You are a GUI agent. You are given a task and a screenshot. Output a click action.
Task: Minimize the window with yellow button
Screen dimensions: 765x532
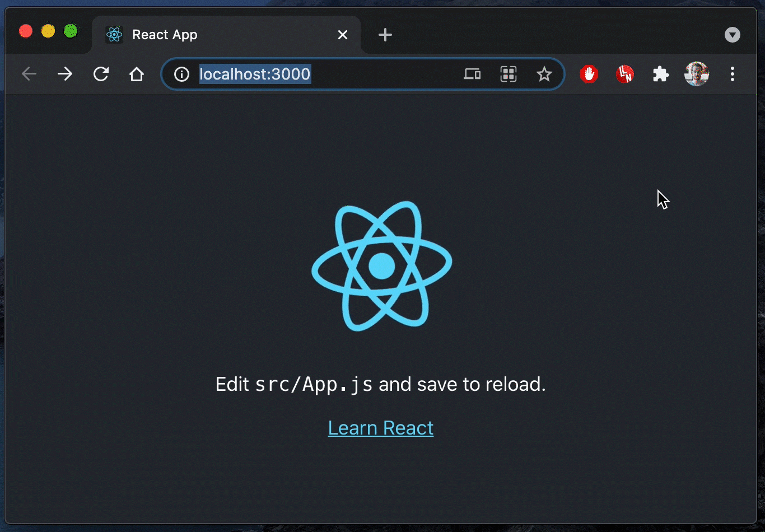[x=48, y=31]
